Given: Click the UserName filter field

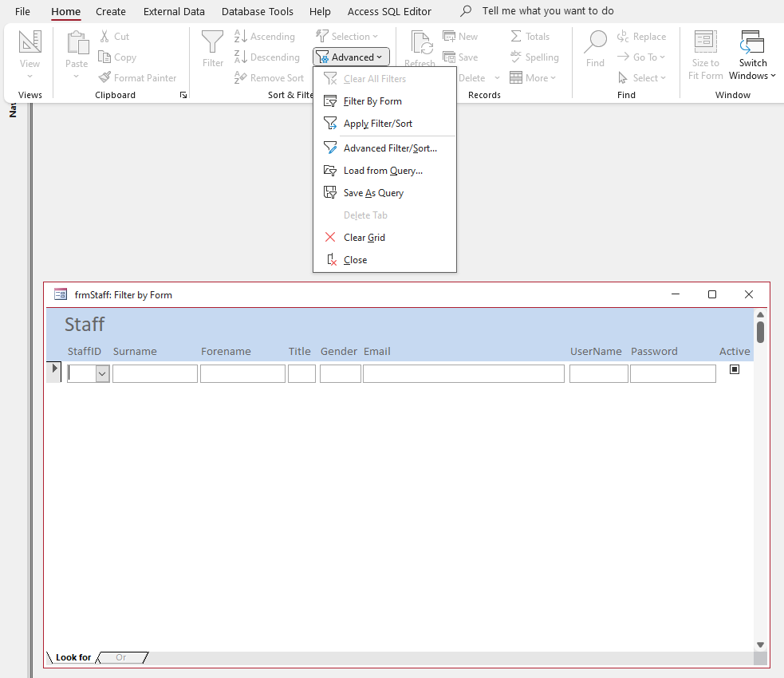Looking at the screenshot, I should (x=598, y=373).
